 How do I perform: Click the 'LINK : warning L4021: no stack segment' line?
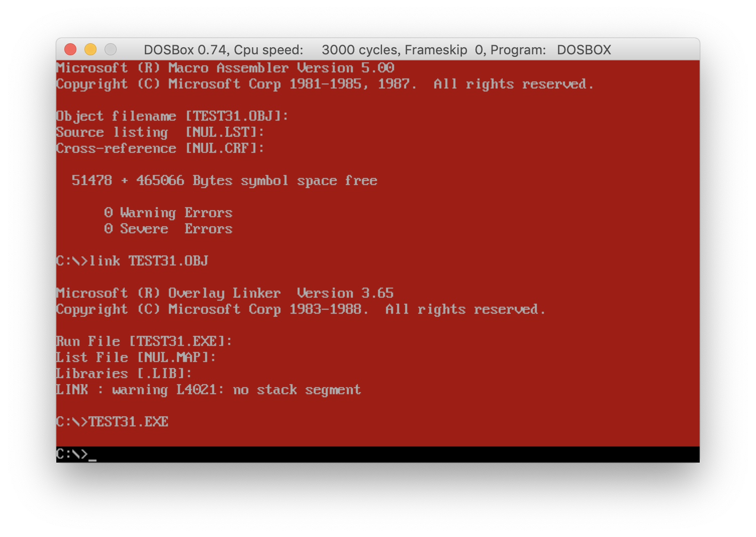[x=209, y=390]
